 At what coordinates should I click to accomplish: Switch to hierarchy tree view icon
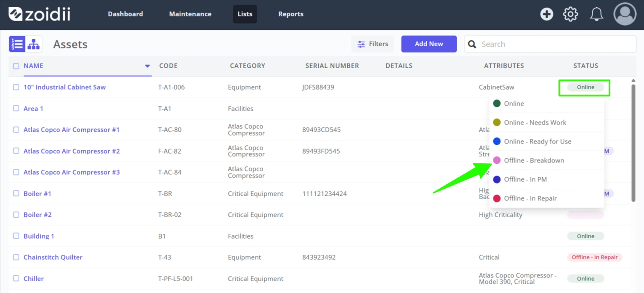coord(34,44)
